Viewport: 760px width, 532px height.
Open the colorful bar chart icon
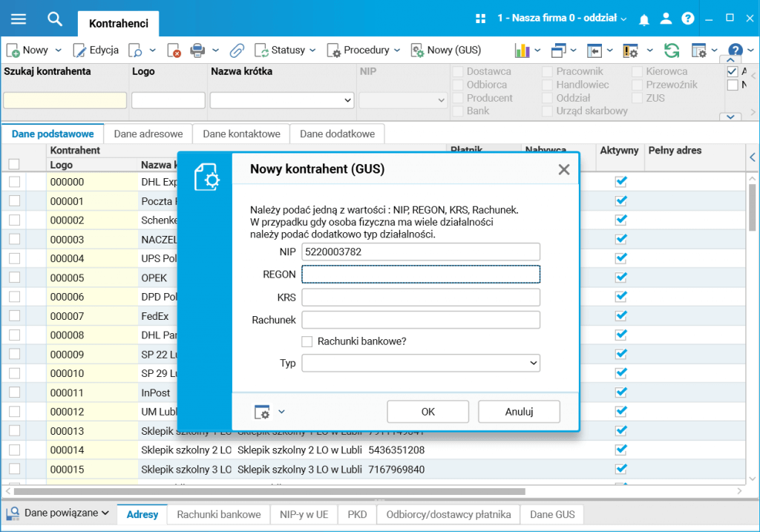point(522,50)
